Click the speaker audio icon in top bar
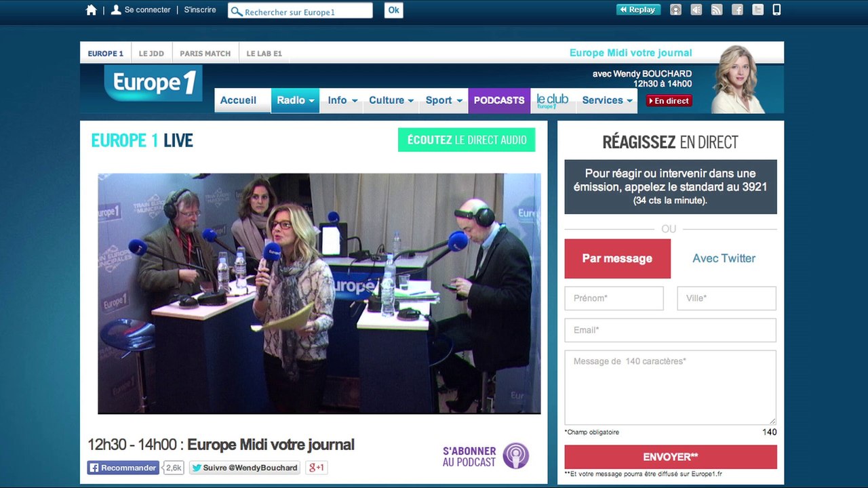 click(x=696, y=9)
